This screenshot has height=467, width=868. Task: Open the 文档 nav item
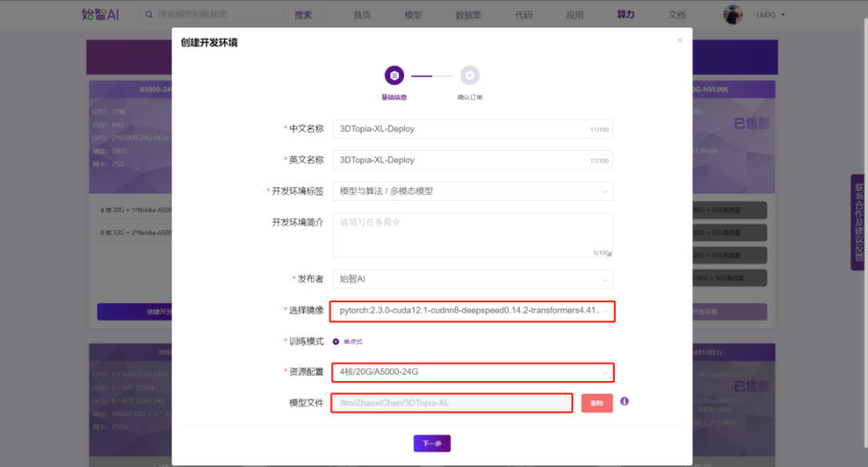pyautogui.click(x=676, y=15)
